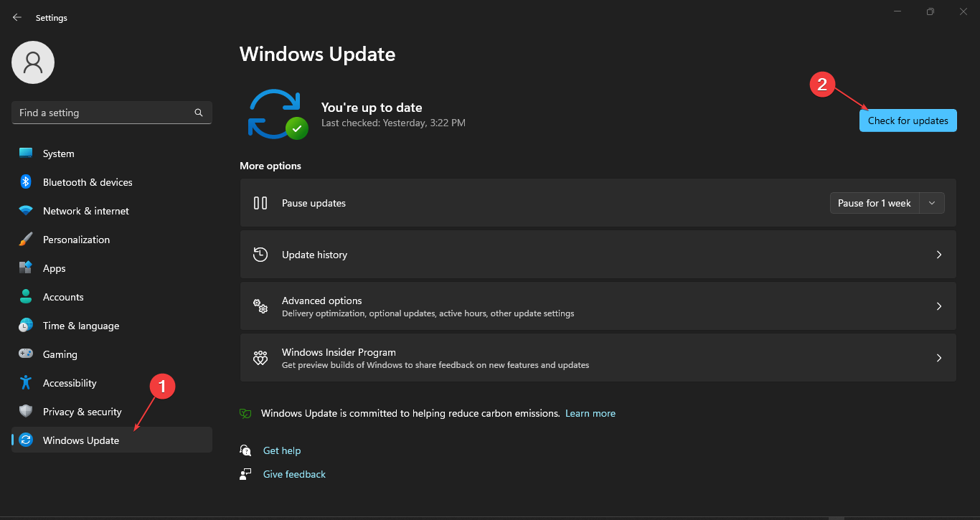The width and height of the screenshot is (980, 520).
Task: Click the large update status sync icon
Action: click(277, 114)
